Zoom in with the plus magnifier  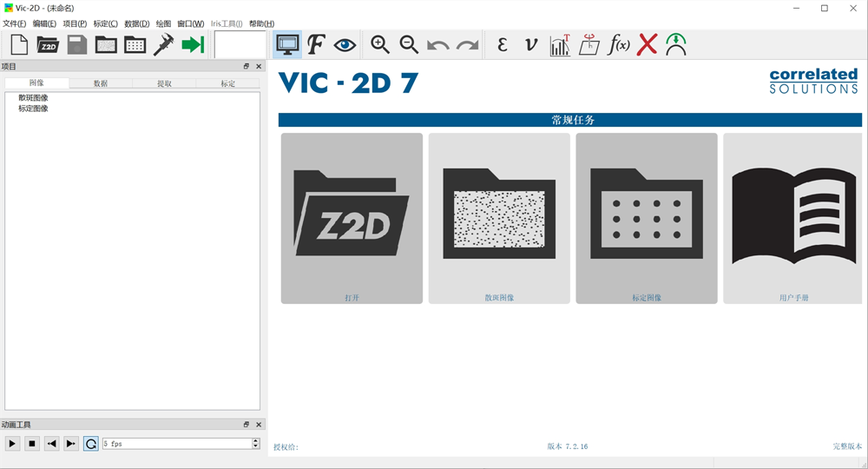(x=380, y=45)
